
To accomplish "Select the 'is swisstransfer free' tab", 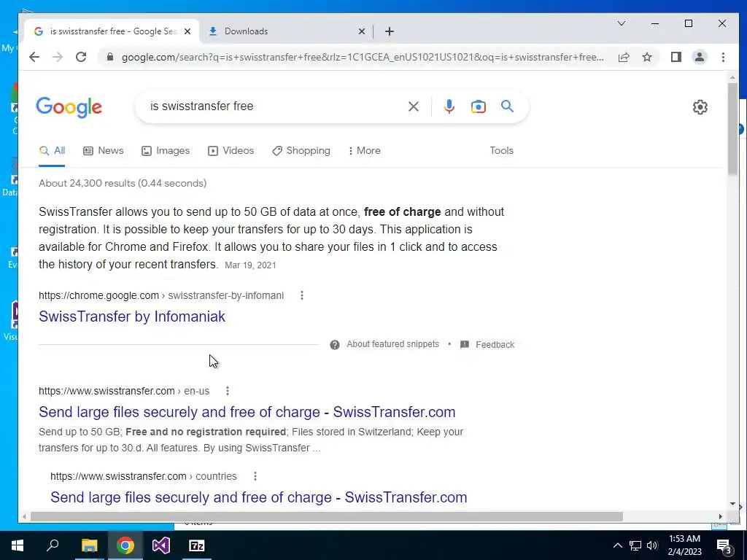I will [112, 31].
